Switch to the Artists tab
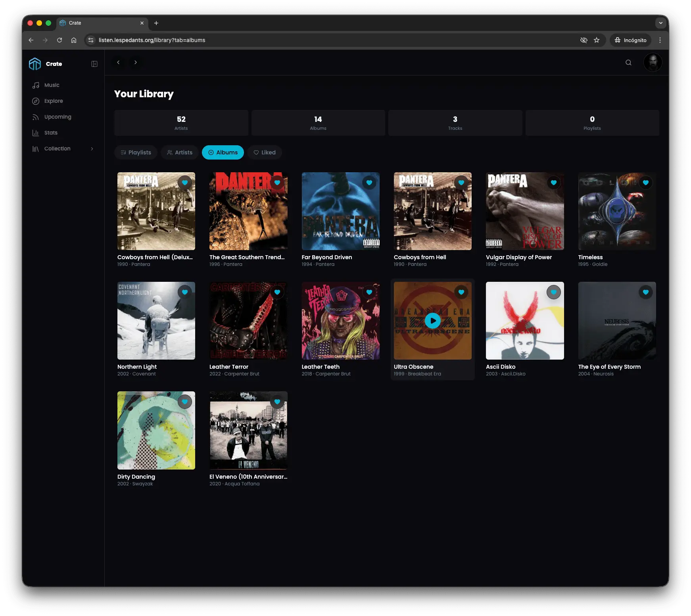The width and height of the screenshot is (691, 616). (180, 152)
